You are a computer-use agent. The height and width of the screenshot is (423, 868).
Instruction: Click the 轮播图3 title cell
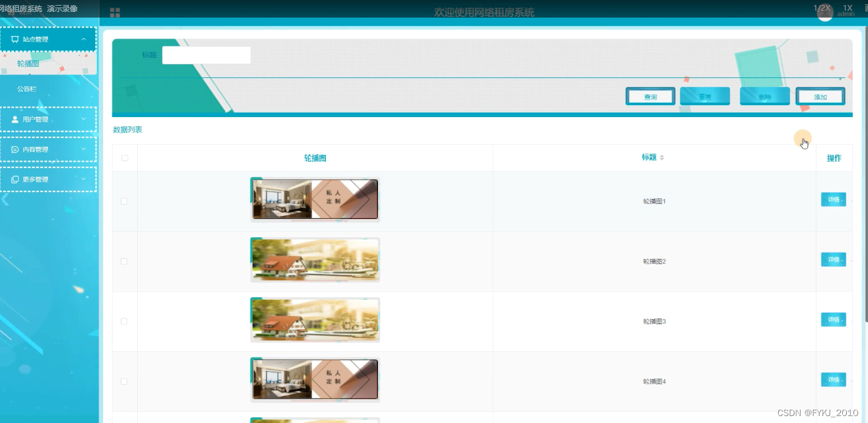tap(654, 322)
